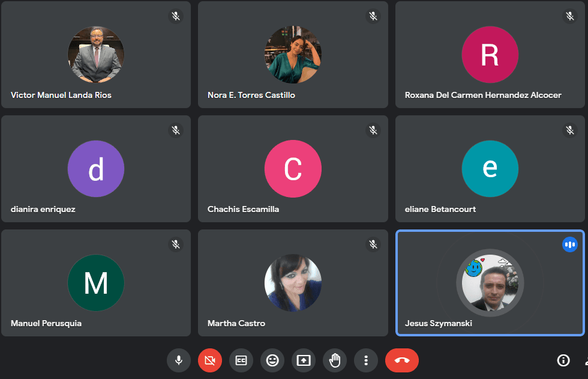Click muted mic icon on Martha Castro's tile
This screenshot has width=588, height=379.
(x=373, y=244)
